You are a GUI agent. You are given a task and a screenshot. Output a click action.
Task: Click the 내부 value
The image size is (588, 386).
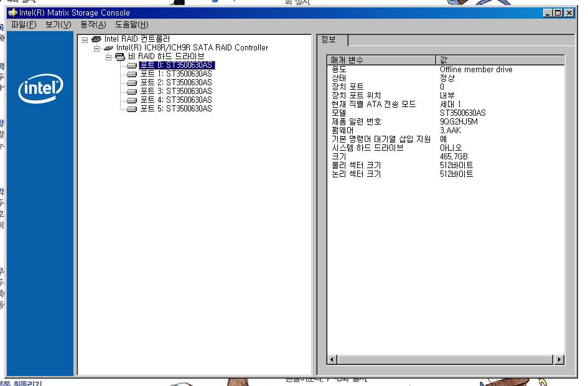(x=447, y=95)
